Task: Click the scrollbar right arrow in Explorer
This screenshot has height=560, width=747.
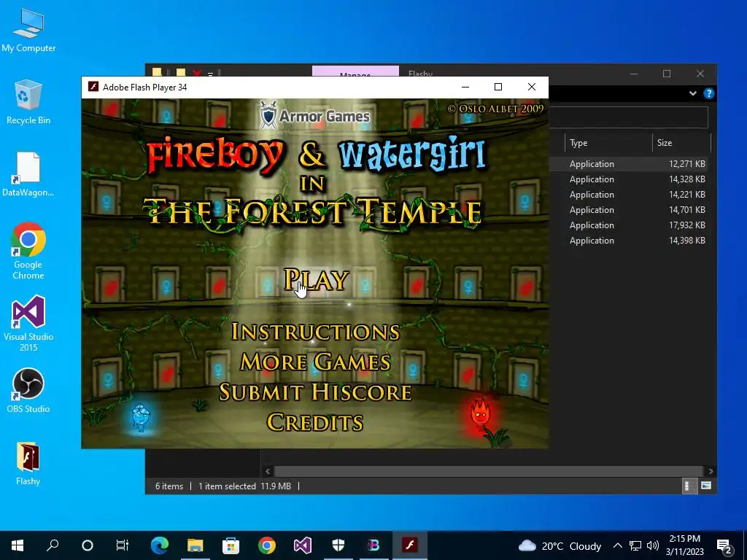Action: pos(711,471)
